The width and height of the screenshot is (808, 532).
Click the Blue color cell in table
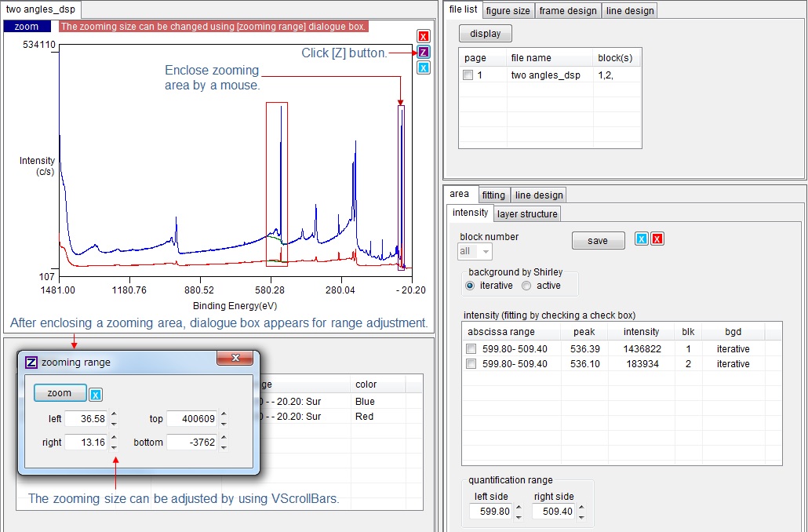365,401
